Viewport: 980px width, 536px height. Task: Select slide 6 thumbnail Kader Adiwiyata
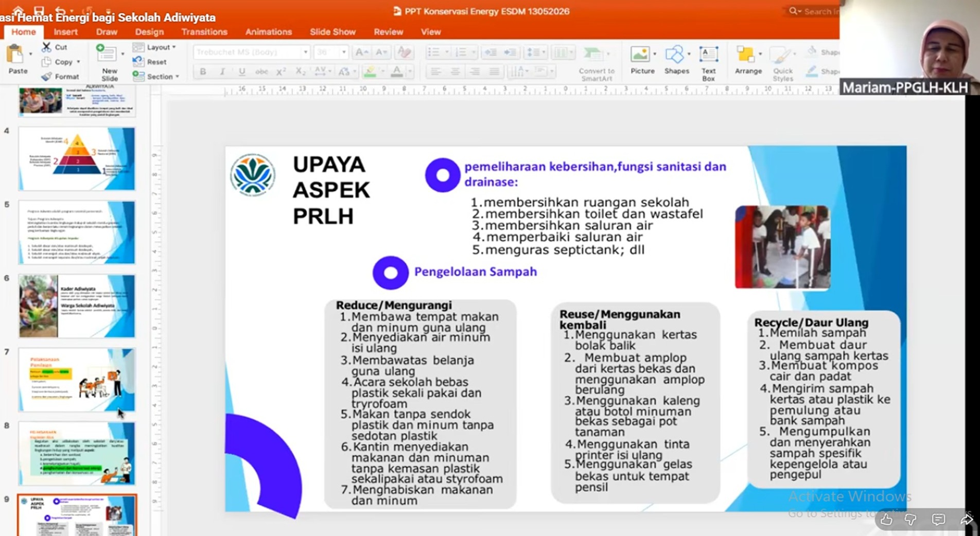click(77, 306)
